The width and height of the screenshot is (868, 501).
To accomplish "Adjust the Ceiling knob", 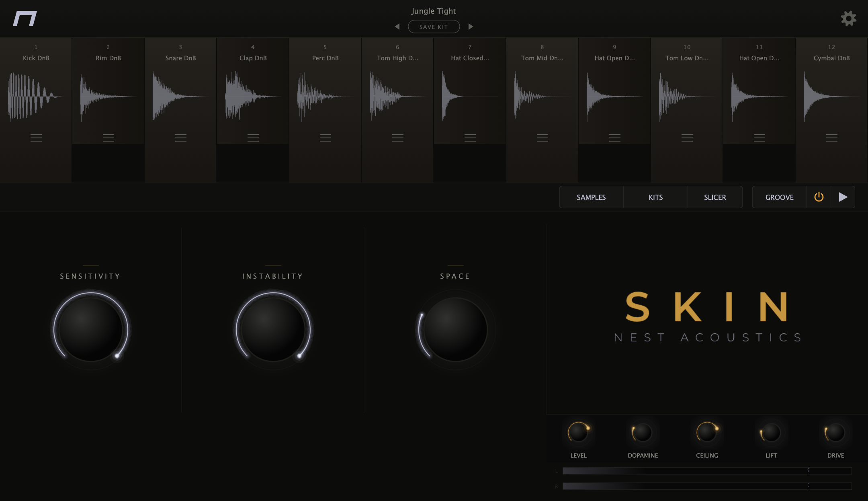I will click(707, 432).
